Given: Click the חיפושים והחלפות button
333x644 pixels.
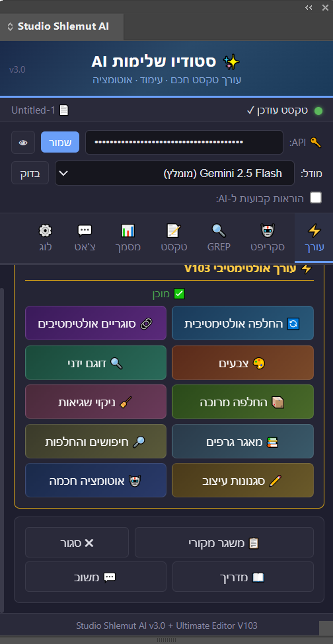Looking at the screenshot, I should click(96, 441).
